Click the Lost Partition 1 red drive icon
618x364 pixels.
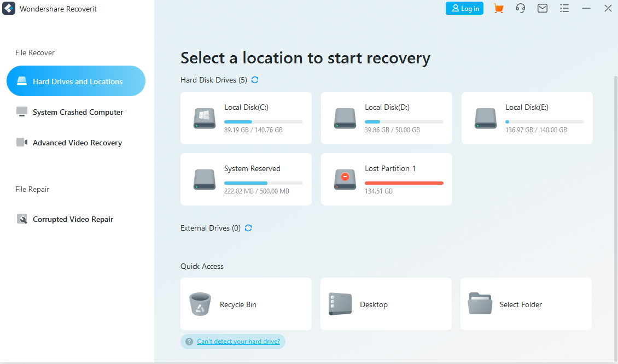click(345, 180)
